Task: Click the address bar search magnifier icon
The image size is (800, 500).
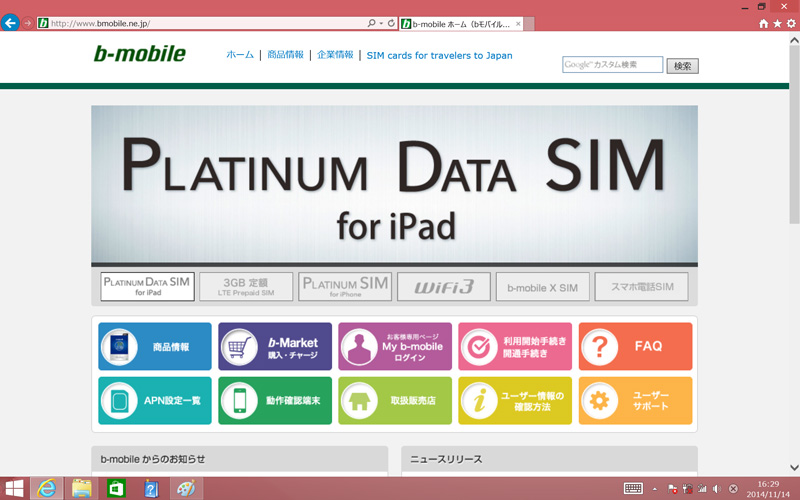Action: [371, 23]
